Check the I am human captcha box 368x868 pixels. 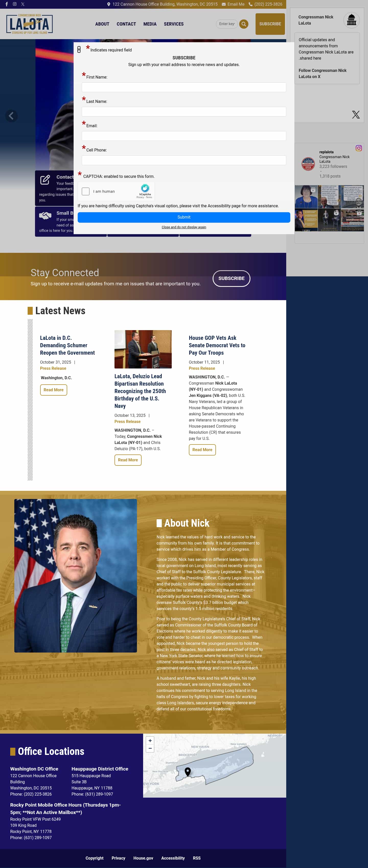coord(86,191)
